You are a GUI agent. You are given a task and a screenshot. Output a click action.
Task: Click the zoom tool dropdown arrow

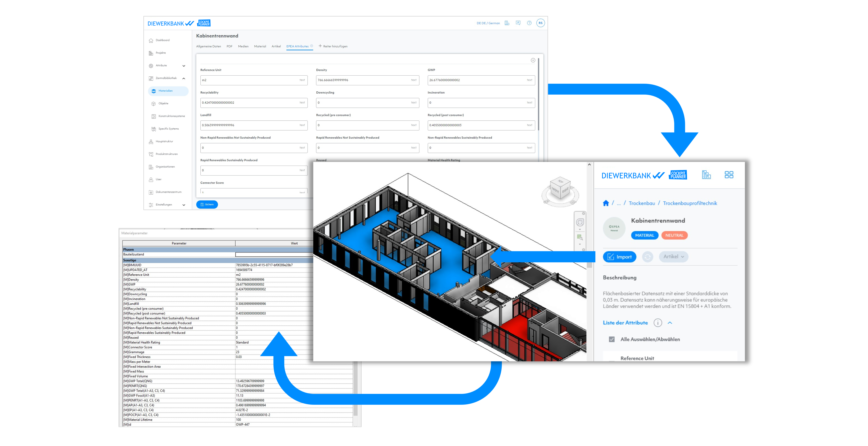click(580, 244)
